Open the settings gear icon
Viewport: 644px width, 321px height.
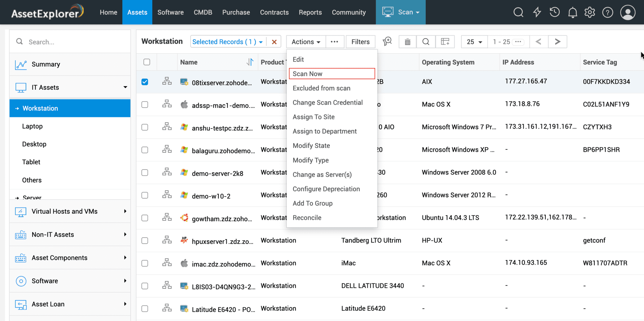tap(590, 13)
